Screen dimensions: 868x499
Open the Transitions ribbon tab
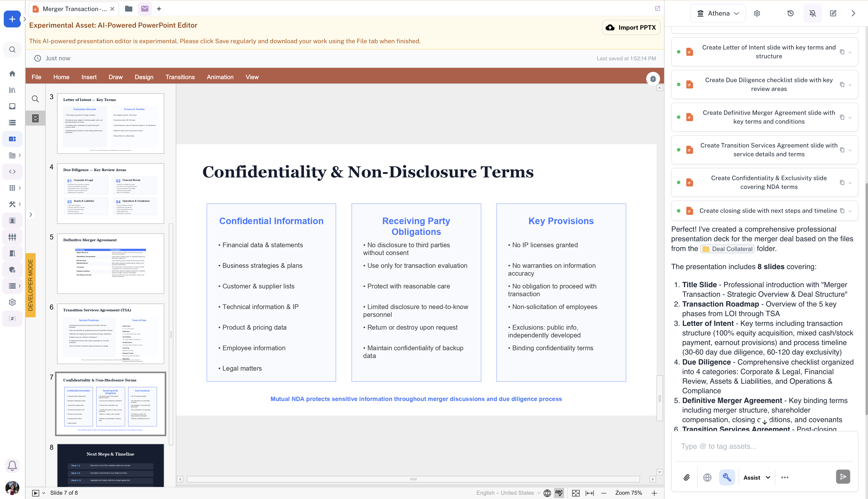point(180,77)
